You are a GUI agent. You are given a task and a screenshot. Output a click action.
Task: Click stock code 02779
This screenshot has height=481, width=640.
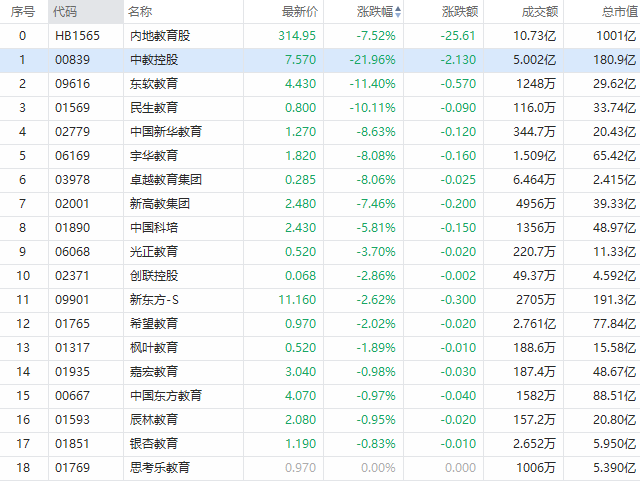pos(72,132)
